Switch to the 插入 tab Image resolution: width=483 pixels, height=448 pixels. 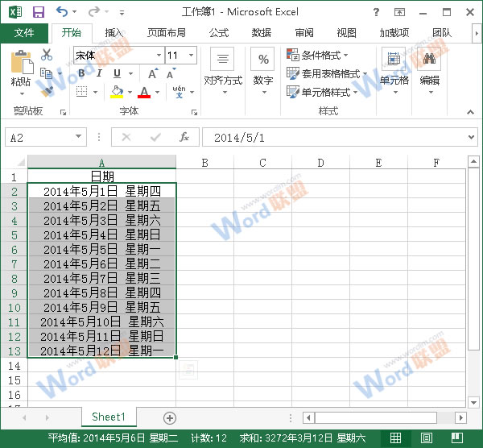click(x=114, y=33)
